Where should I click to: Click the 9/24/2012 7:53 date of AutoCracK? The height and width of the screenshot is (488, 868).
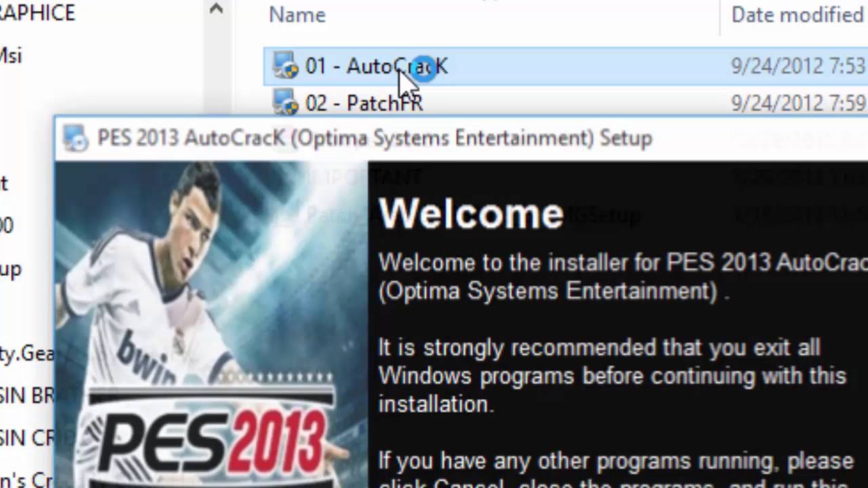pos(798,66)
